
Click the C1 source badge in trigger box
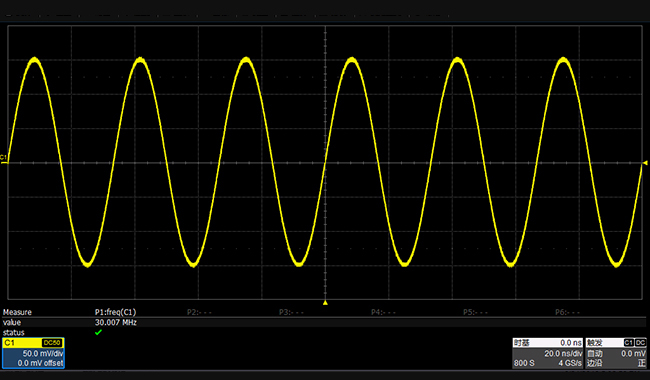[628, 342]
